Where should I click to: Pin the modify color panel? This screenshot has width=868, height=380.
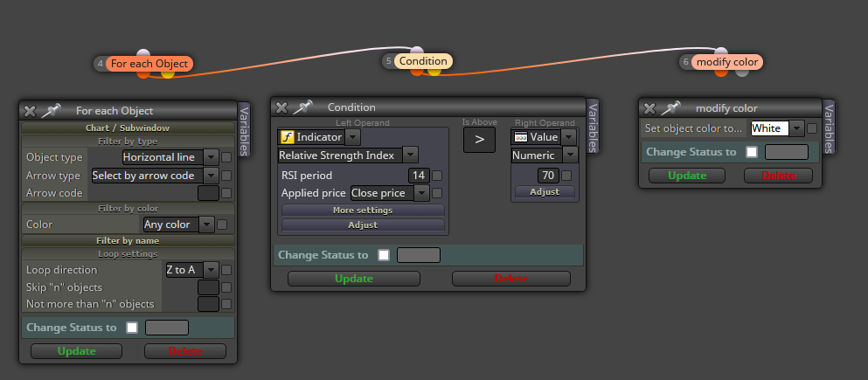pos(670,107)
